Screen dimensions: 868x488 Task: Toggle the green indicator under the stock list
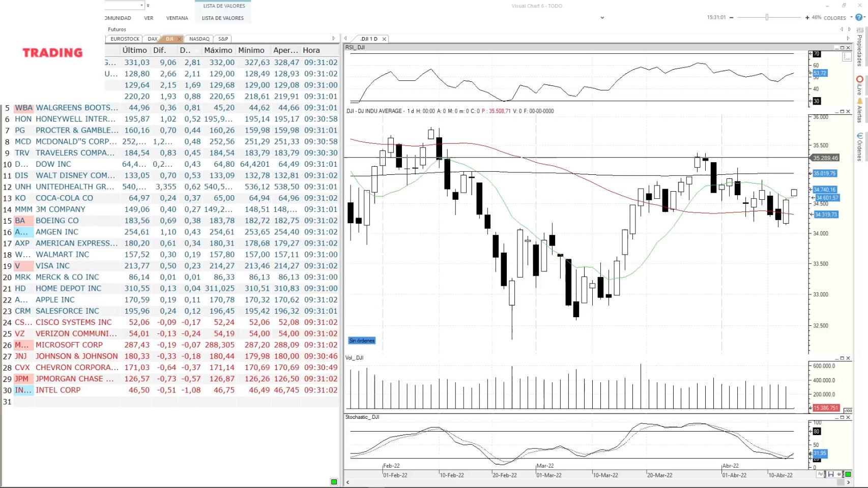click(334, 481)
